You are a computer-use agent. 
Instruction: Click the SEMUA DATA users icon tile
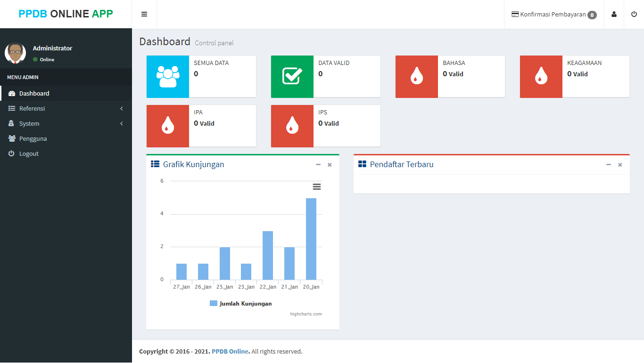coord(168,77)
